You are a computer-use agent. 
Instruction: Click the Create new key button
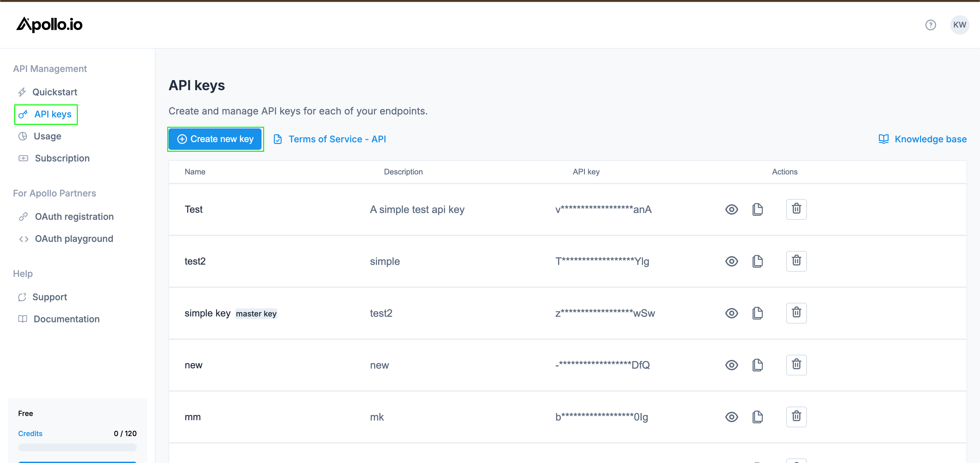[215, 139]
